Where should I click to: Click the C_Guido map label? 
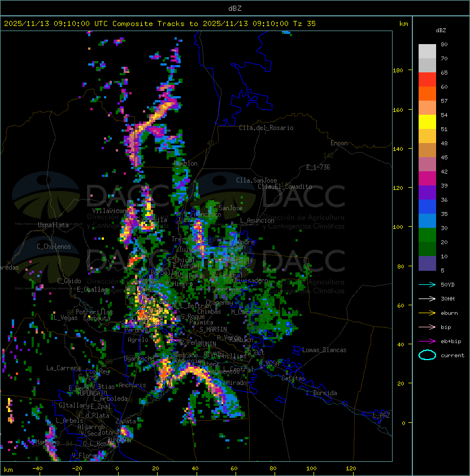pyautogui.click(x=69, y=281)
